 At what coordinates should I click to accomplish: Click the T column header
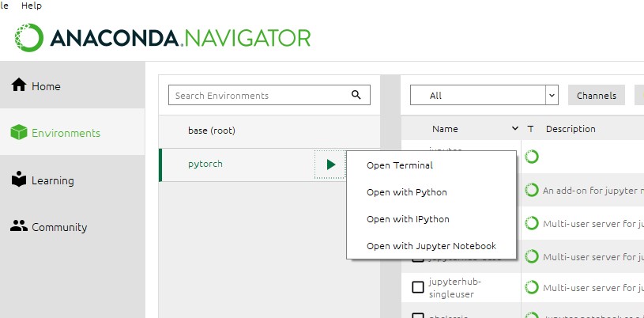(x=530, y=129)
